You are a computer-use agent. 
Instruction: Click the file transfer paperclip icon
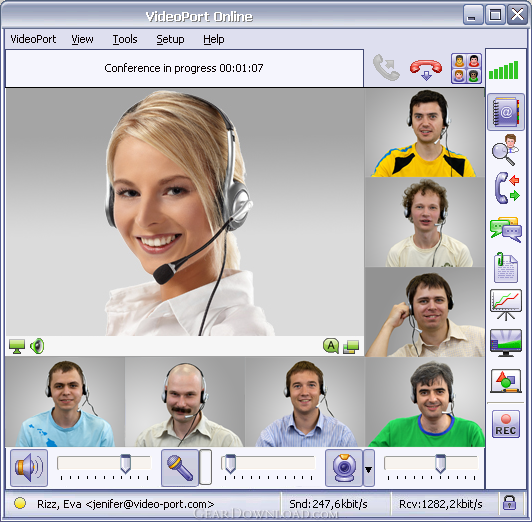[x=506, y=267]
